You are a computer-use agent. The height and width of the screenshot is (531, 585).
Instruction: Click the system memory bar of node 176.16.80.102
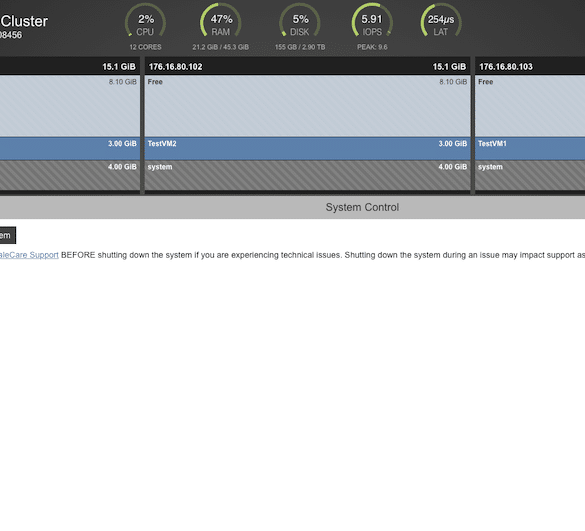[x=307, y=175]
